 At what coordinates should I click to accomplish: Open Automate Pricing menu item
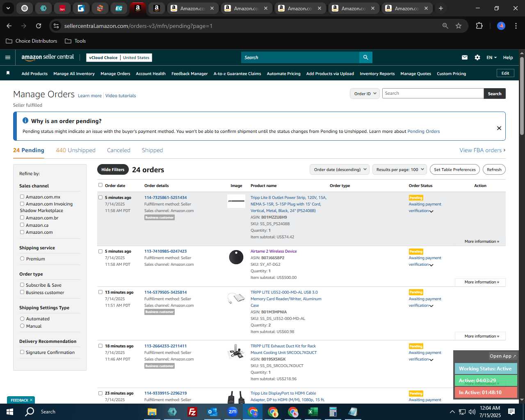coord(283,74)
